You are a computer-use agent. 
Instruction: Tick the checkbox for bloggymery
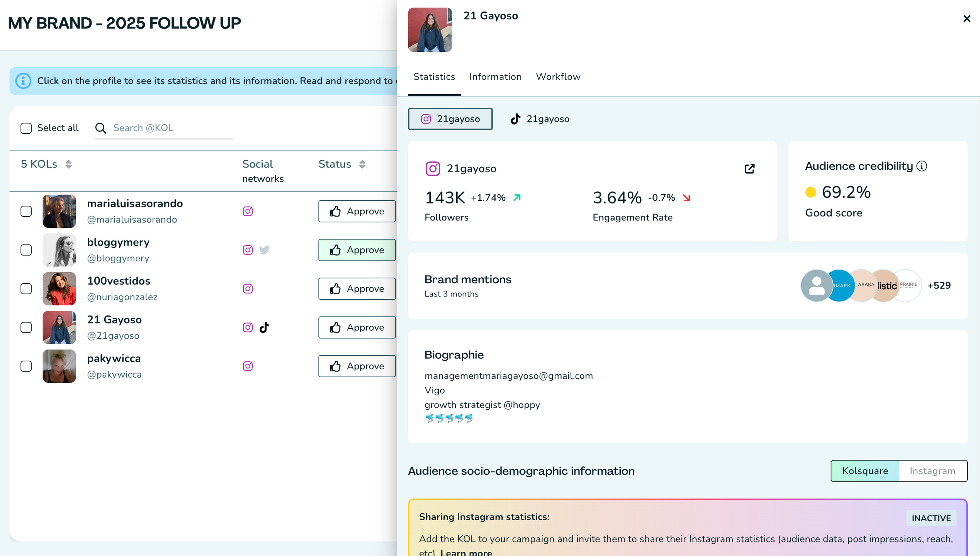(x=26, y=250)
